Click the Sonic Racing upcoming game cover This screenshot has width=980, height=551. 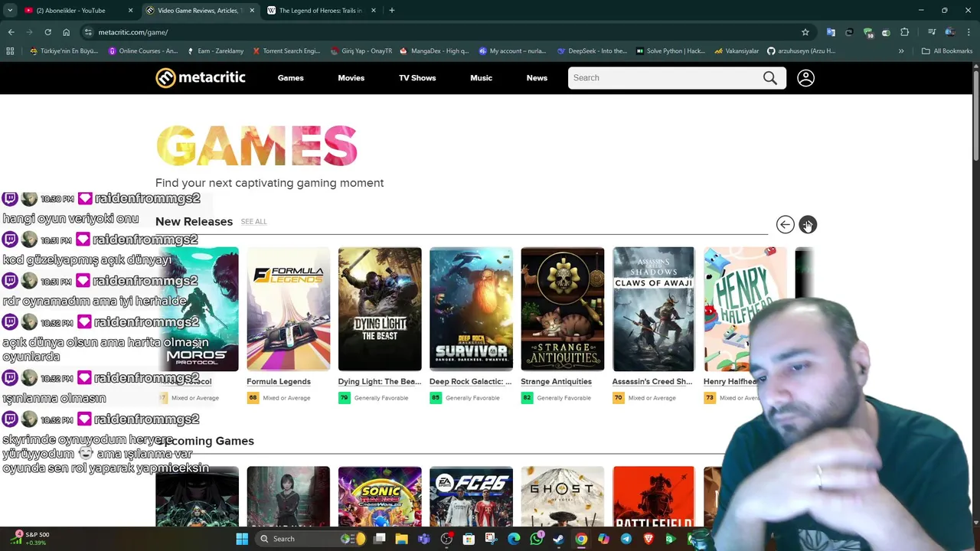(380, 496)
